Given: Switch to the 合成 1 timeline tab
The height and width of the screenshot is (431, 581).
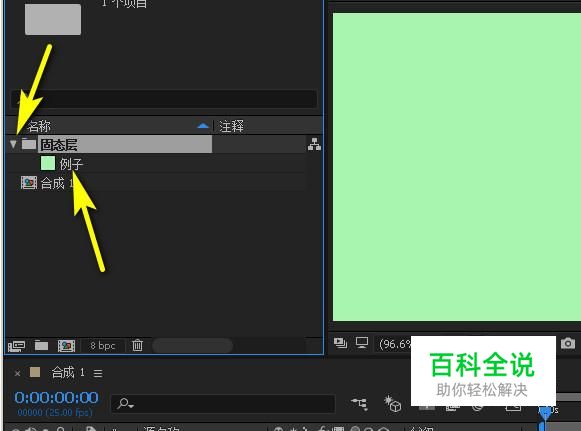Looking at the screenshot, I should tap(68, 372).
